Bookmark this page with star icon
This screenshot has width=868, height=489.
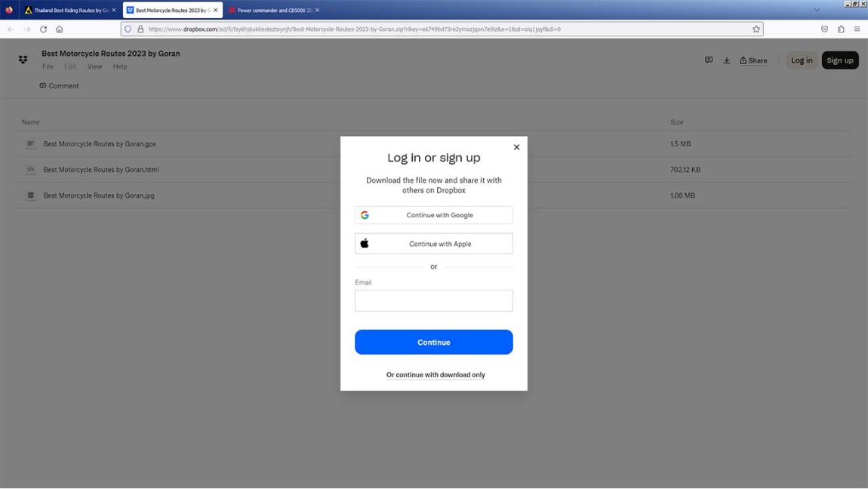point(756,29)
